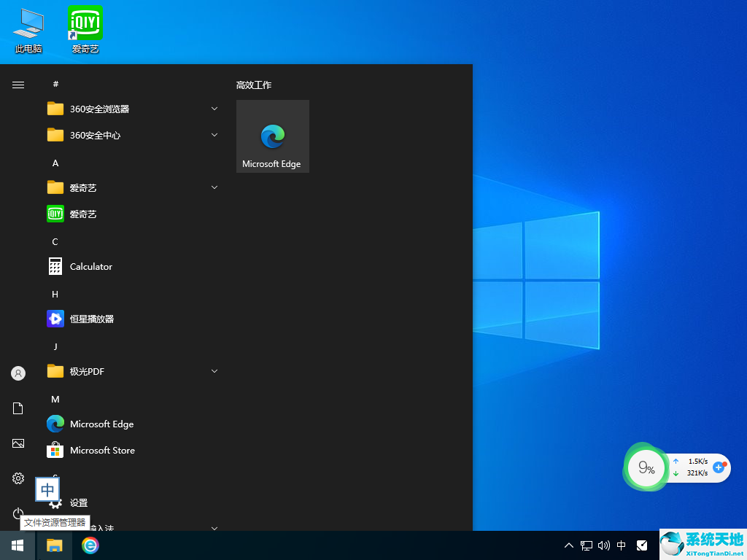
Task: Expand the Start menu hamburger button
Action: click(18, 85)
